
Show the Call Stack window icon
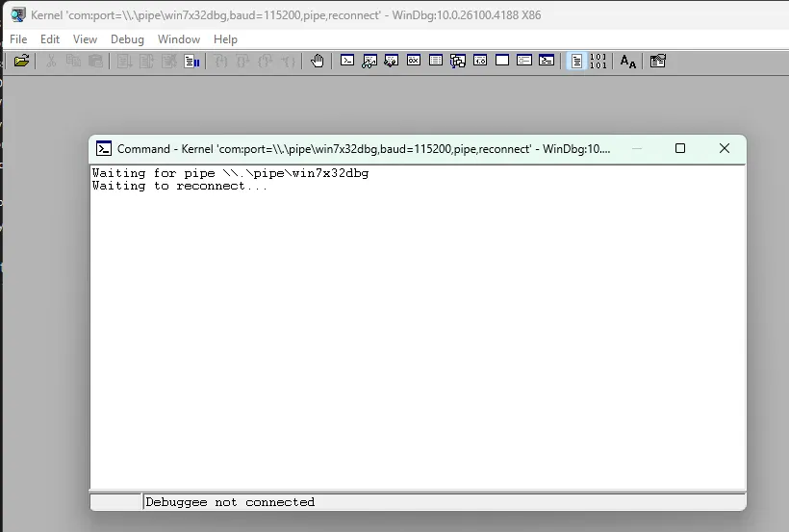[458, 62]
